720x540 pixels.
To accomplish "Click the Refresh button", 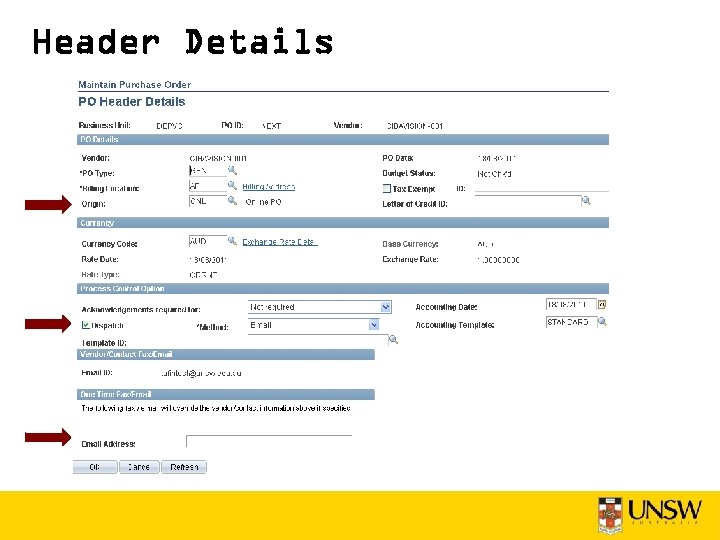I will pyautogui.click(x=184, y=467).
